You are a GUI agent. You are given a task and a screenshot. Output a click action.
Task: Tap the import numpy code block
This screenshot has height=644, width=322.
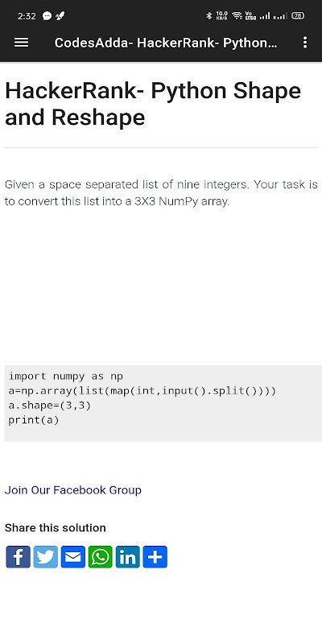(163, 403)
